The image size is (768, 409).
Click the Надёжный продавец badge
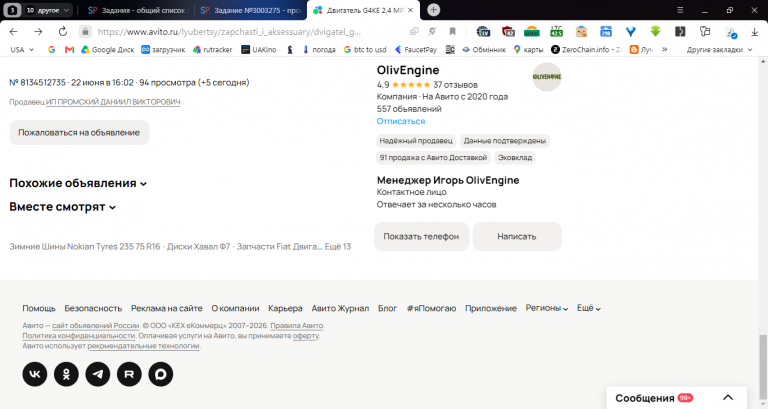point(416,141)
